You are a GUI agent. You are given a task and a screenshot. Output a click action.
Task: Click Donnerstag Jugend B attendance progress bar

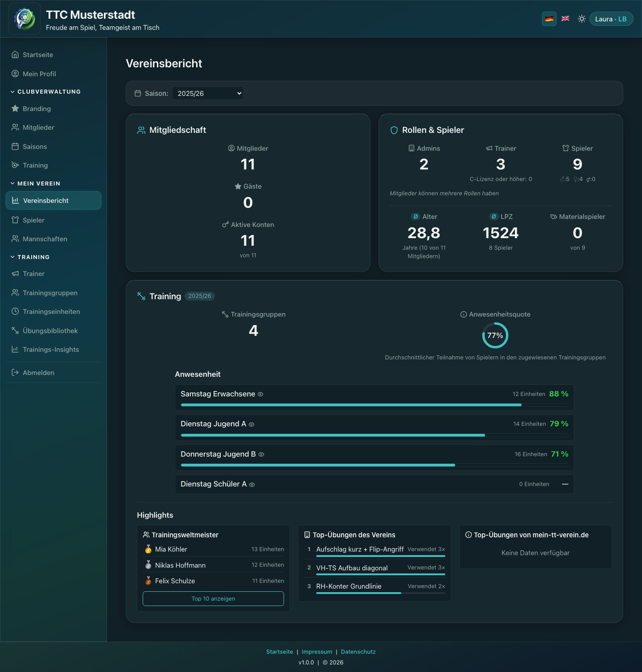(x=374, y=465)
